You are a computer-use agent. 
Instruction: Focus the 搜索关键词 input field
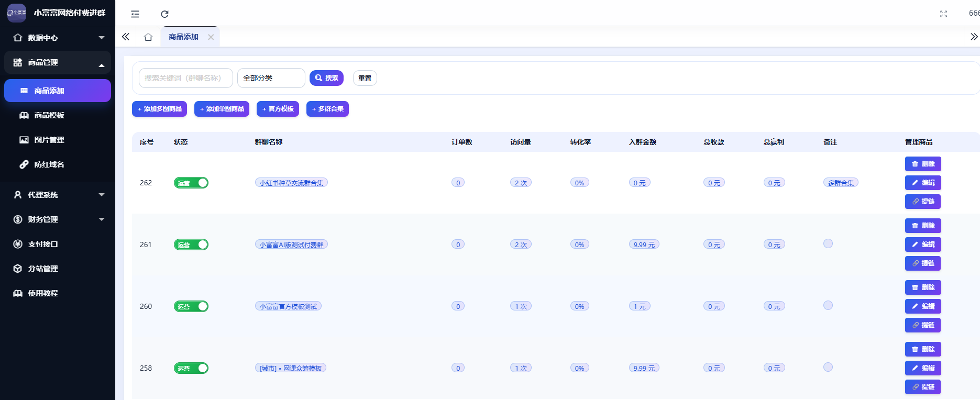point(186,78)
